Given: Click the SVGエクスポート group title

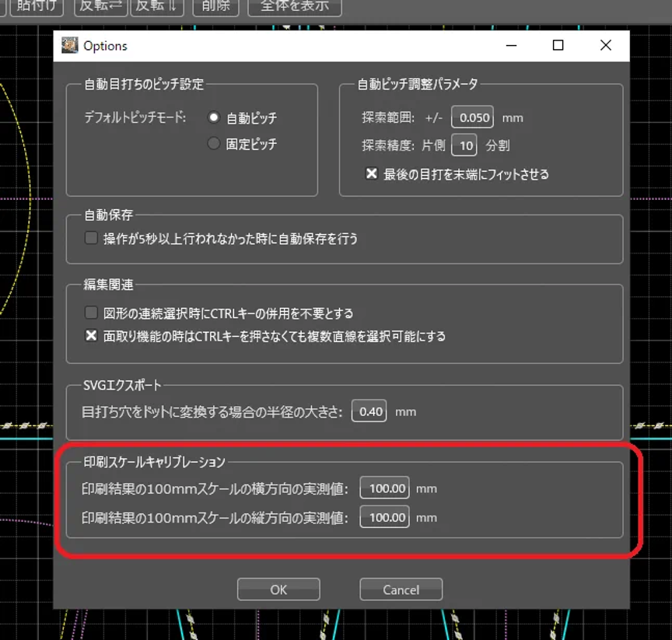Looking at the screenshot, I should click(122, 385).
